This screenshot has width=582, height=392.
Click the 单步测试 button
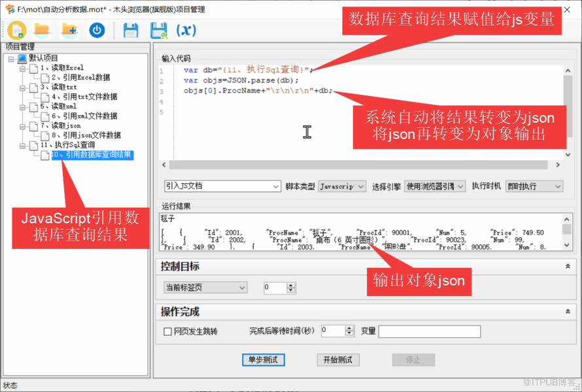click(x=263, y=360)
